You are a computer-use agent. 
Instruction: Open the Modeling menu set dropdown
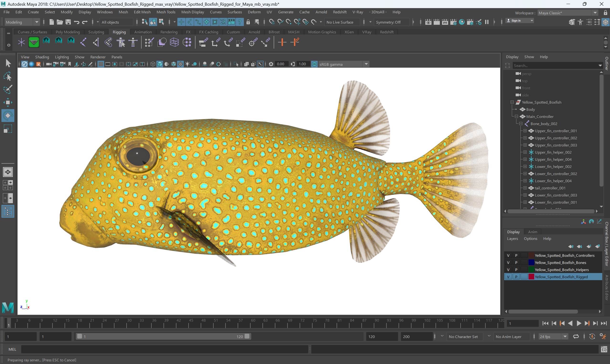22,22
